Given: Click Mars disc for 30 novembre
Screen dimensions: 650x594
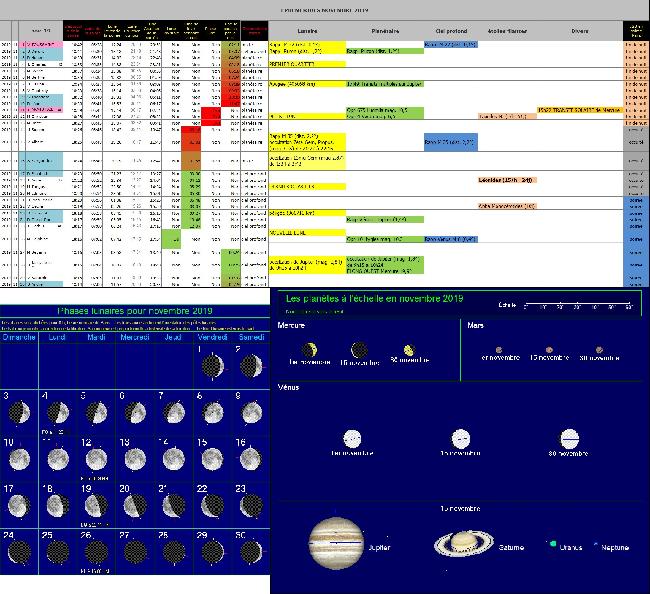Looking at the screenshot, I should click(x=599, y=350).
